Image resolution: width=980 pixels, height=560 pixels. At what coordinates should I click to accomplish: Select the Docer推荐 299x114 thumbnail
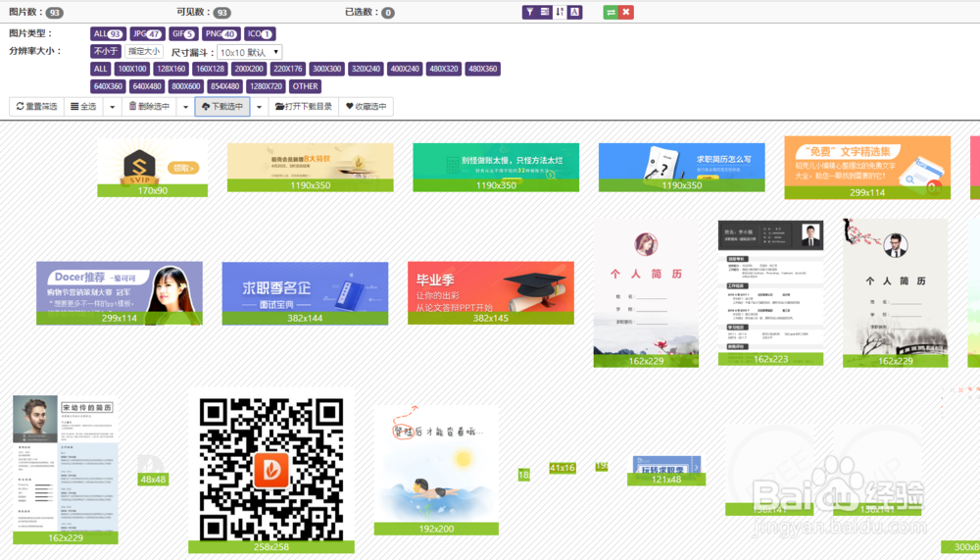pos(120,293)
